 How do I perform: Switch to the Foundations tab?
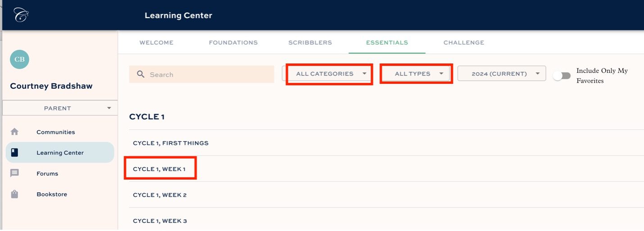click(233, 43)
